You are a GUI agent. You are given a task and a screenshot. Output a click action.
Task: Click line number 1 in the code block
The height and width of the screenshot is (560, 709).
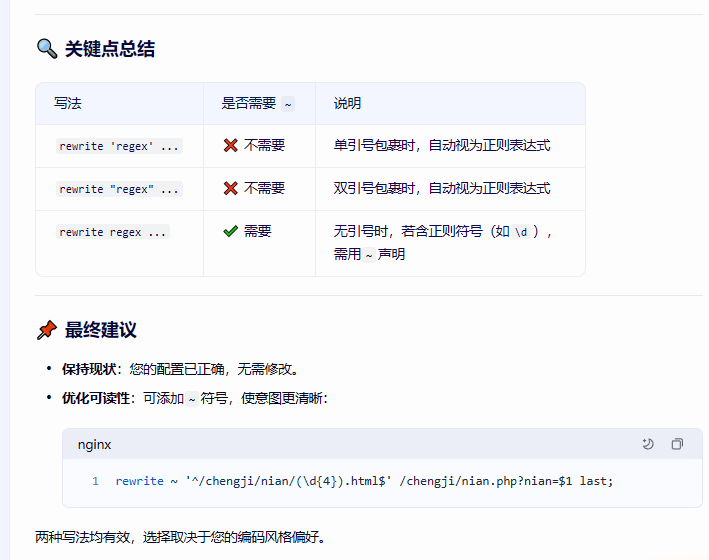[x=95, y=481]
